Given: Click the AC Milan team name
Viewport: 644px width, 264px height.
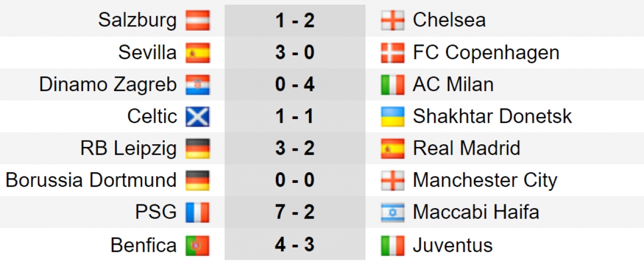Looking at the screenshot, I should pos(453,85).
